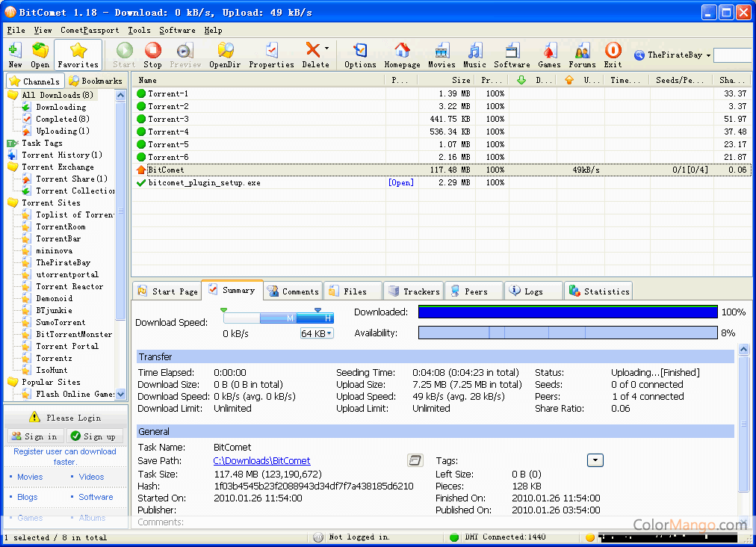Expand the Tags dropdown in General section
This screenshot has height=547, width=756.
point(595,460)
